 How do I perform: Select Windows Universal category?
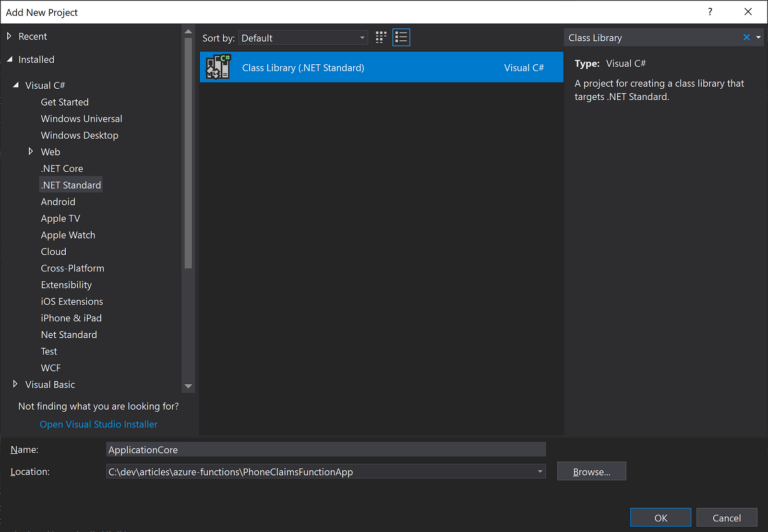pos(82,118)
